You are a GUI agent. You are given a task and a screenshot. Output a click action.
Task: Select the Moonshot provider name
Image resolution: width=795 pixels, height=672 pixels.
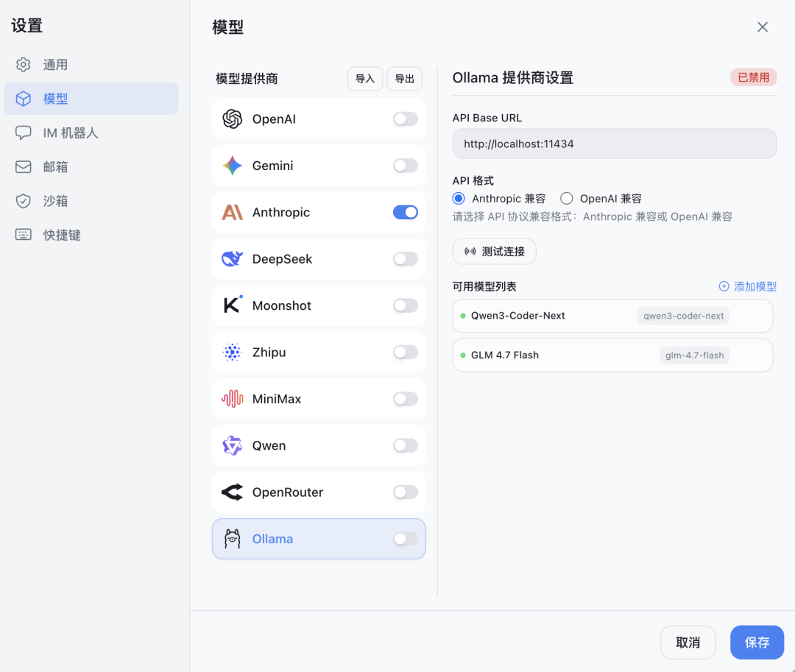point(281,305)
